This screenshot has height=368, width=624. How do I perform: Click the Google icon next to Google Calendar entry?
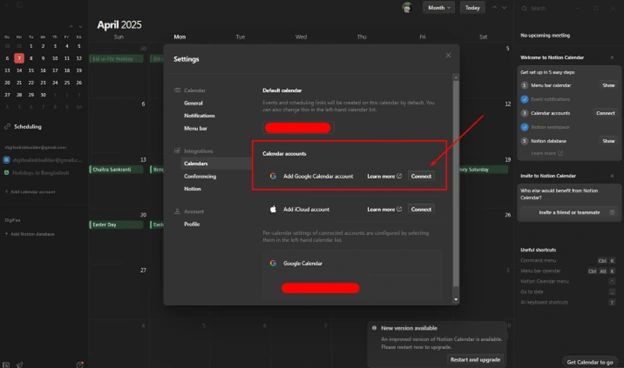(273, 263)
